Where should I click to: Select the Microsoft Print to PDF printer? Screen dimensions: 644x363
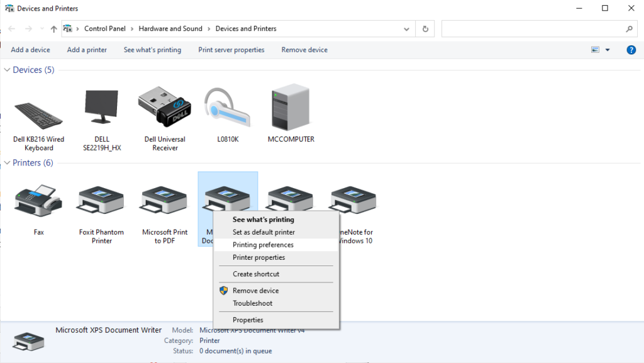tap(165, 203)
